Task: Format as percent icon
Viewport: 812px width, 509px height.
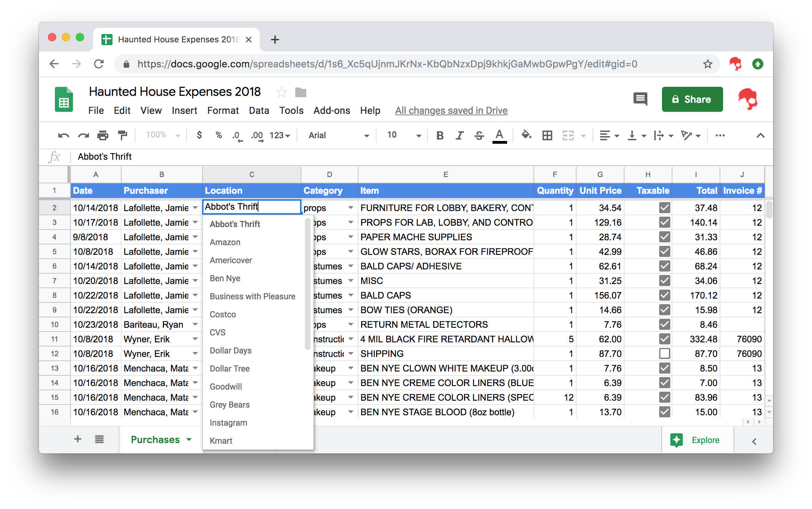Action: click(x=218, y=135)
